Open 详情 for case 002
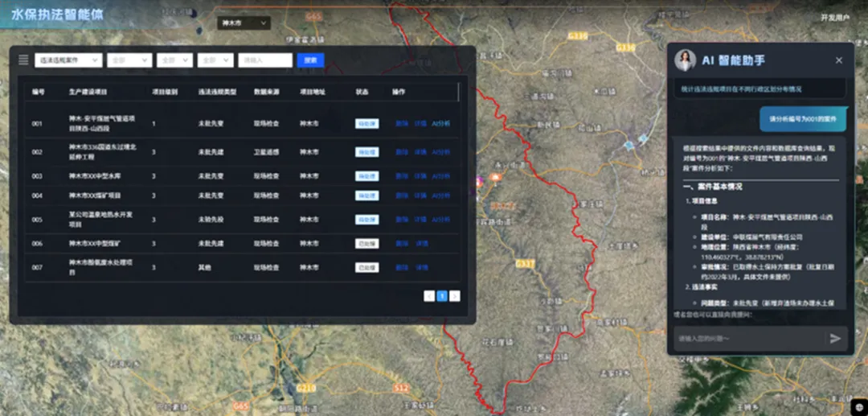This screenshot has width=868, height=416. point(420,151)
